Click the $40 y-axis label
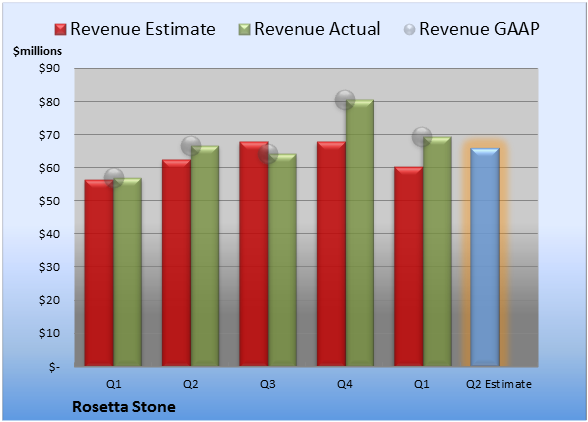 49,234
